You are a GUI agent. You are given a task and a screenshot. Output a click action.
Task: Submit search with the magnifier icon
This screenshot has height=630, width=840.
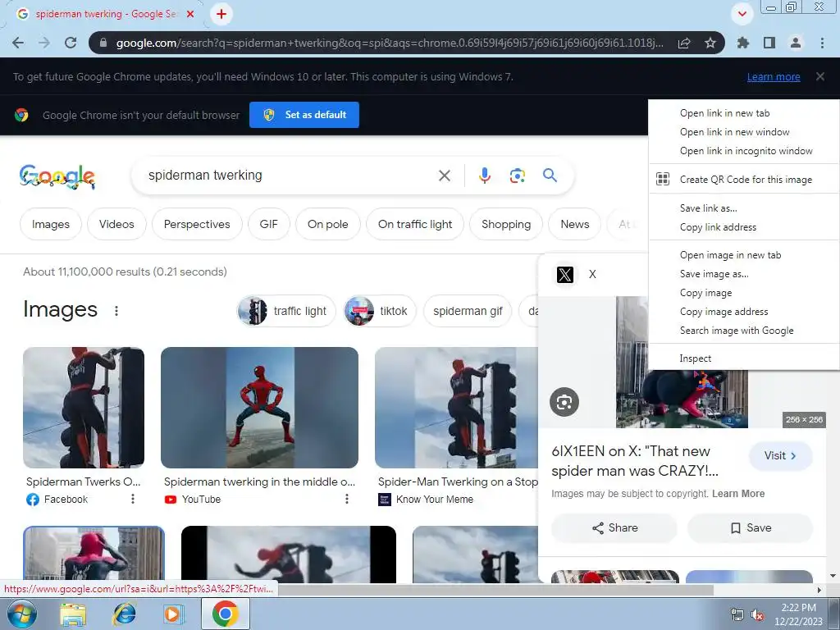click(550, 176)
